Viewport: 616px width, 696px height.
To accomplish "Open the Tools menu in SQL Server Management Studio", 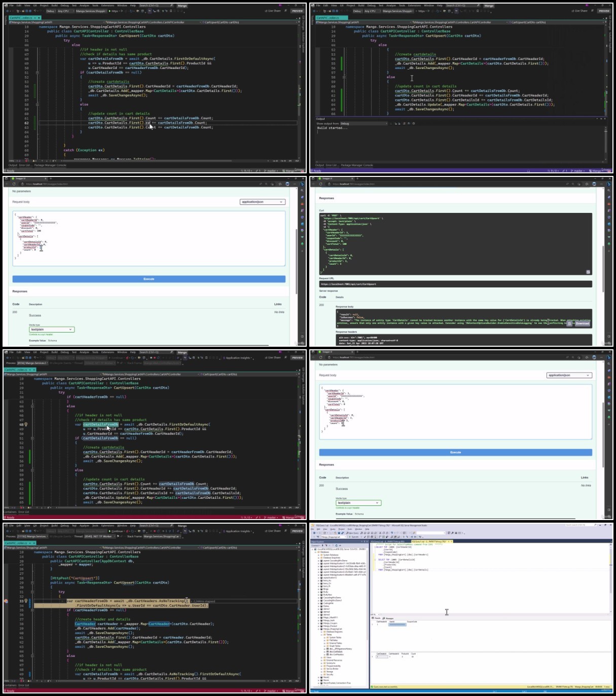I will tap(349, 529).
